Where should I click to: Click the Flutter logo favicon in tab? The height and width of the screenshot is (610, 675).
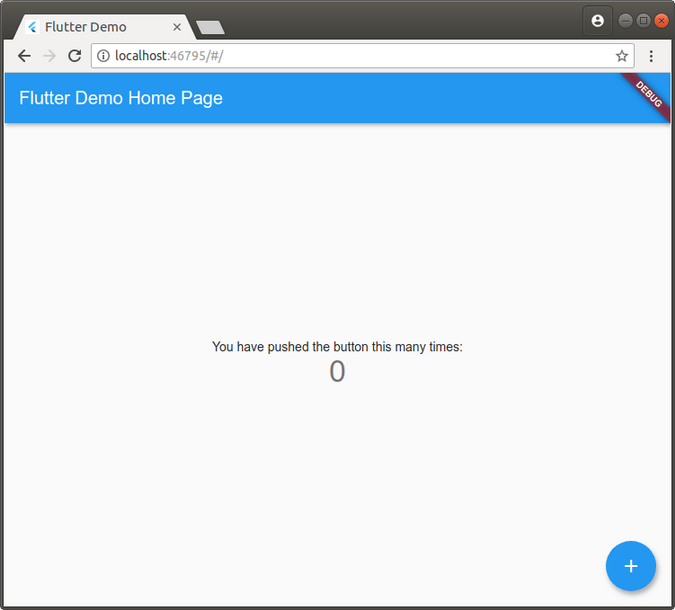(x=32, y=27)
